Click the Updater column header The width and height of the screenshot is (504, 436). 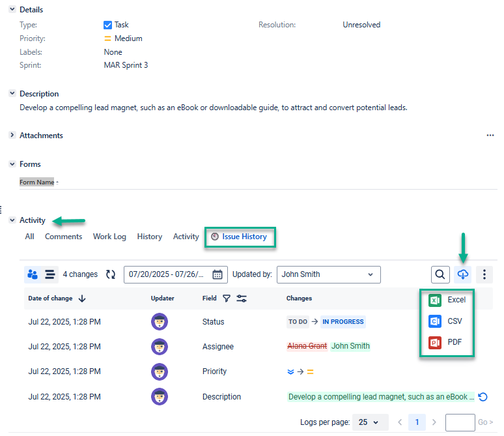(163, 298)
